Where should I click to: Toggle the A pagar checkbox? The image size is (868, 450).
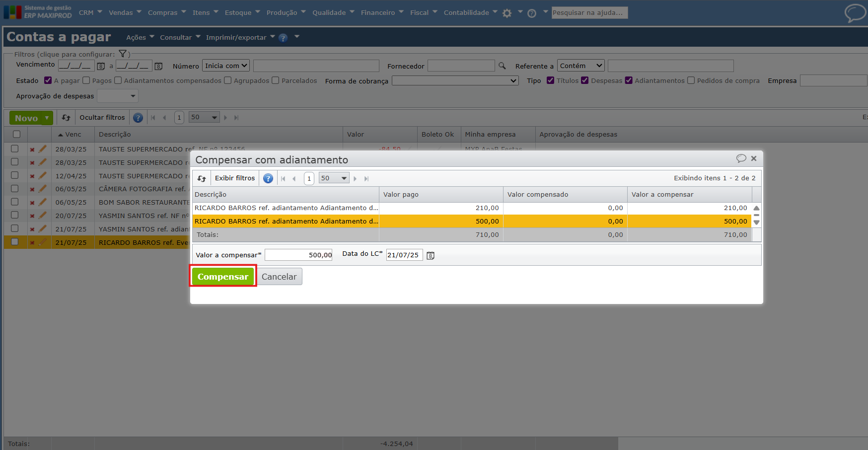(48, 80)
